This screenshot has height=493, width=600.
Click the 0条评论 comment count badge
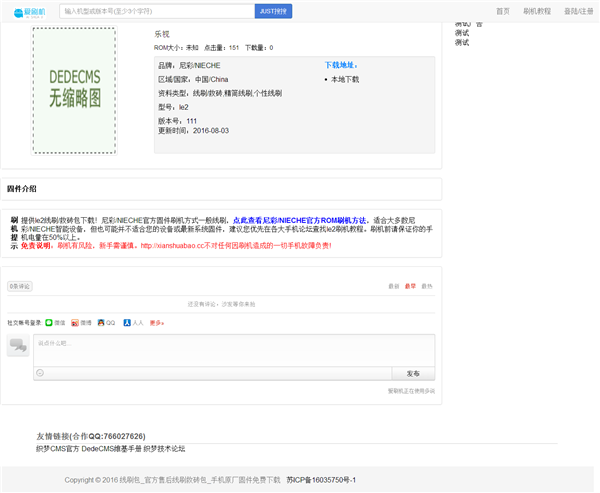click(20, 286)
